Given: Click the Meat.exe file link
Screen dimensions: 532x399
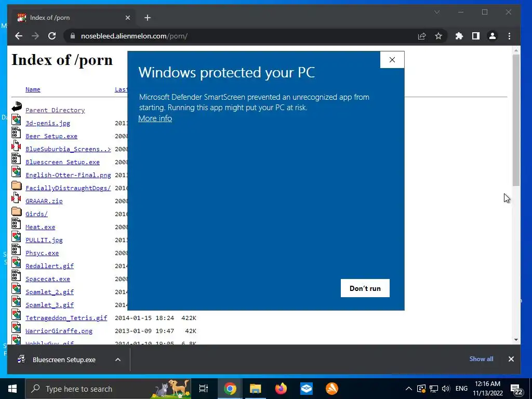Looking at the screenshot, I should (x=41, y=227).
